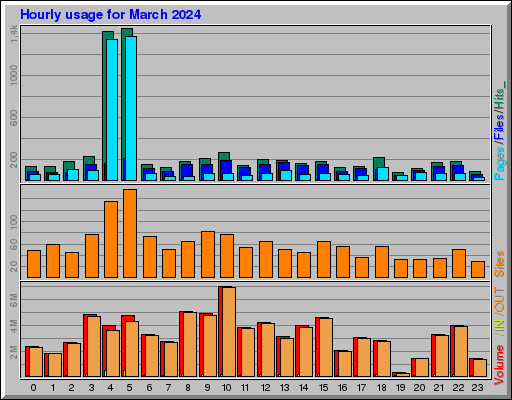Click hour label "12" on the x-axis
The height and width of the screenshot is (400, 512).
(265, 388)
